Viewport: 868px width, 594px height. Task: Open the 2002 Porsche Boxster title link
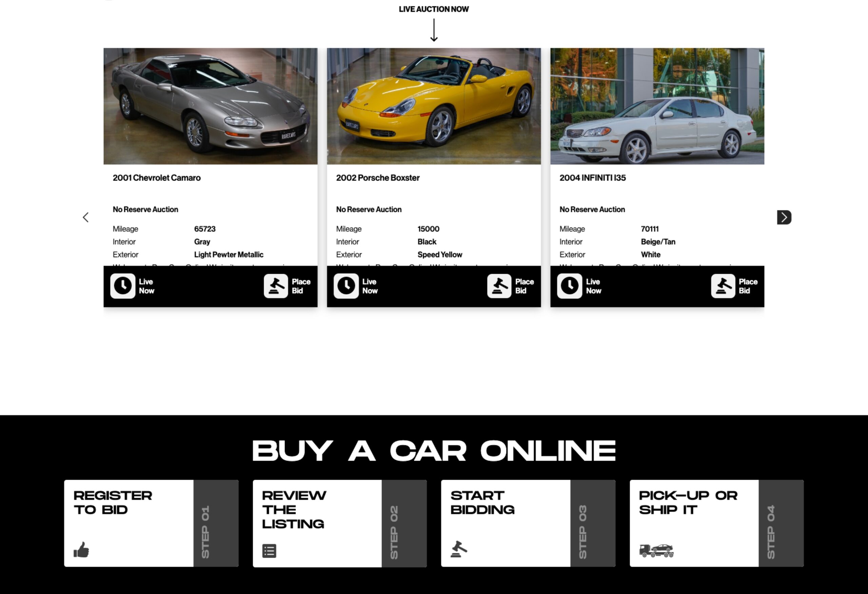coord(378,178)
